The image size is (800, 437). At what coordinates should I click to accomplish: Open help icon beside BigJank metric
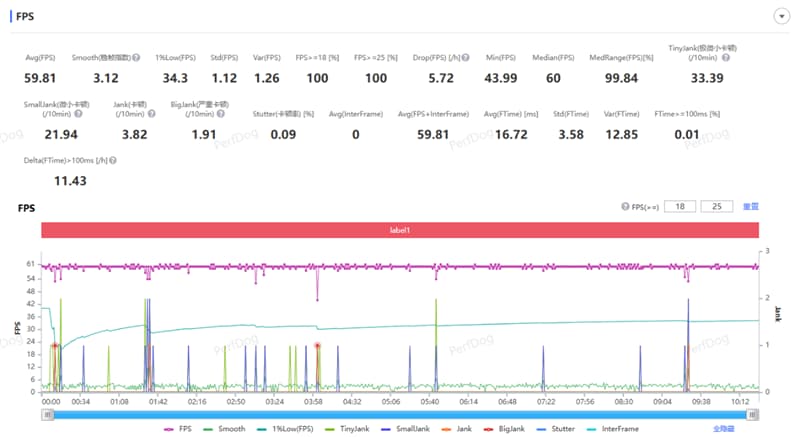(x=220, y=114)
